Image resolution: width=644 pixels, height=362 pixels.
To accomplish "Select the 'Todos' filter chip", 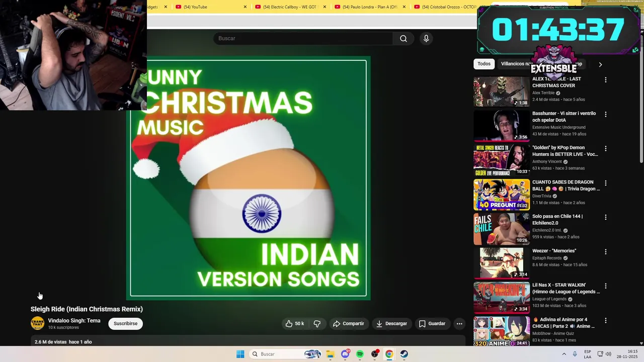I will point(484,64).
